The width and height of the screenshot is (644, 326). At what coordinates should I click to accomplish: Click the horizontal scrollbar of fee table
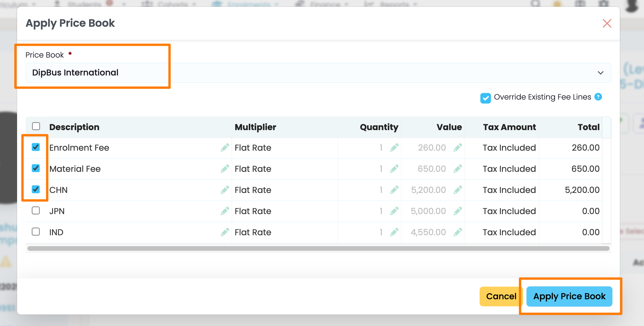tap(318, 248)
